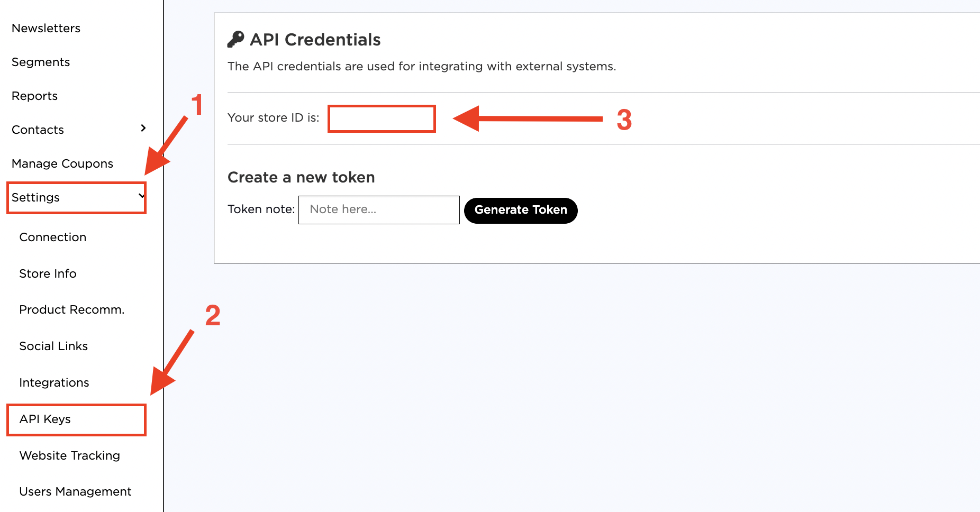Select Contacts in the sidebar
980x512 pixels.
pyautogui.click(x=38, y=130)
